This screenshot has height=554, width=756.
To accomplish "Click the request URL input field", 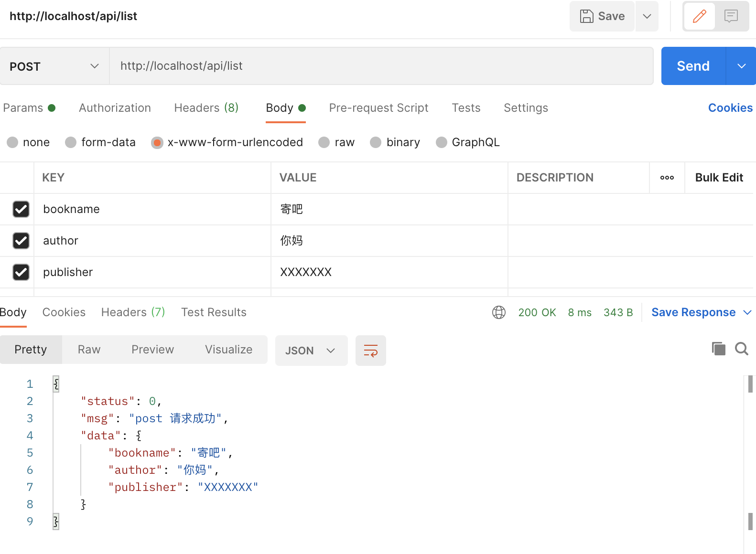I will coord(381,66).
